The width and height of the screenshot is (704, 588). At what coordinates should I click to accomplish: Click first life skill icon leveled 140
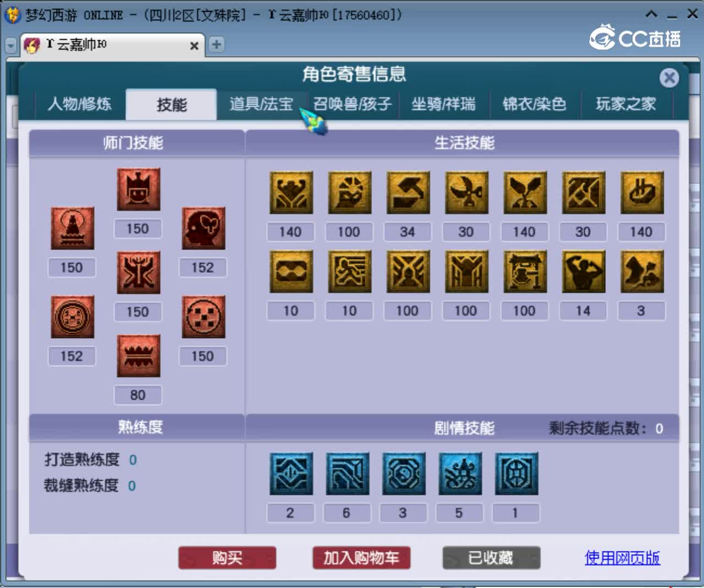click(x=291, y=192)
